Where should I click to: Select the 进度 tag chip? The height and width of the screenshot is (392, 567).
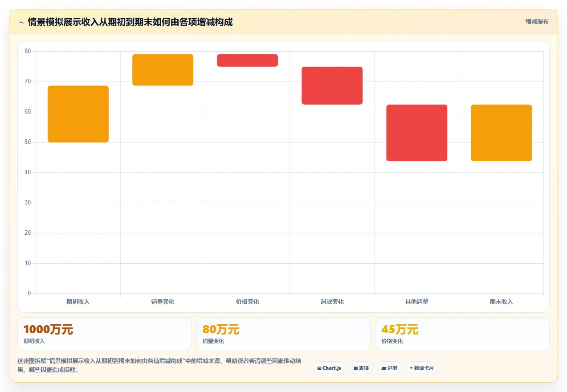(x=389, y=368)
